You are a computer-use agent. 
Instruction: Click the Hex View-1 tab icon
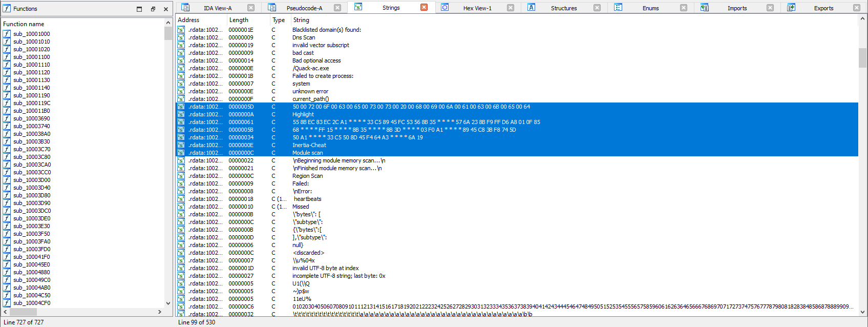[x=445, y=8]
